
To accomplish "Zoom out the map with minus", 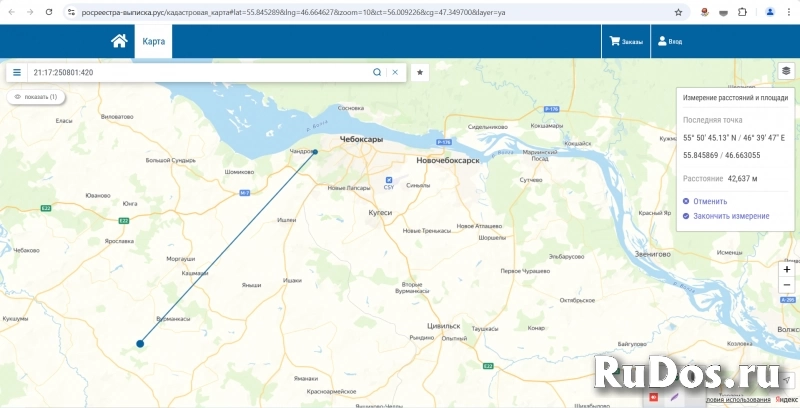I will (x=787, y=285).
